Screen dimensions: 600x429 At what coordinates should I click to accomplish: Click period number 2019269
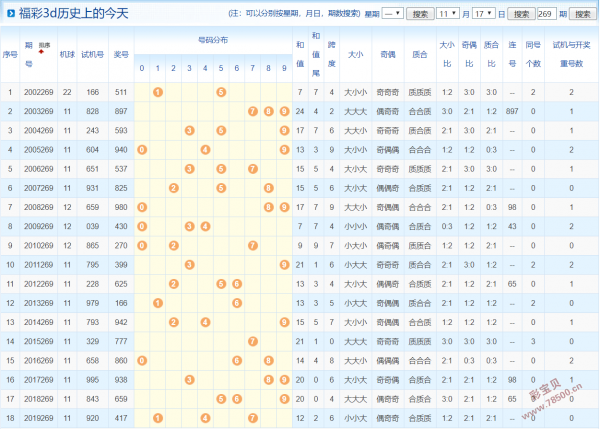pos(39,418)
